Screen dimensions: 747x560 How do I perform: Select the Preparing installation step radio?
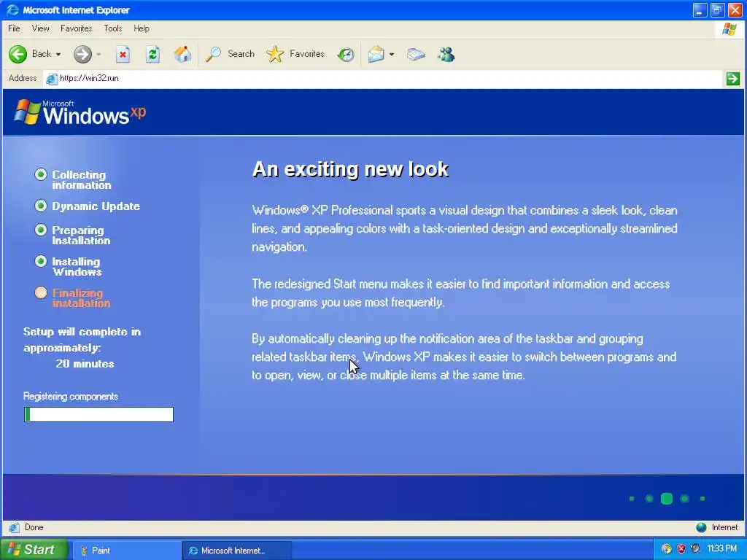(x=41, y=230)
